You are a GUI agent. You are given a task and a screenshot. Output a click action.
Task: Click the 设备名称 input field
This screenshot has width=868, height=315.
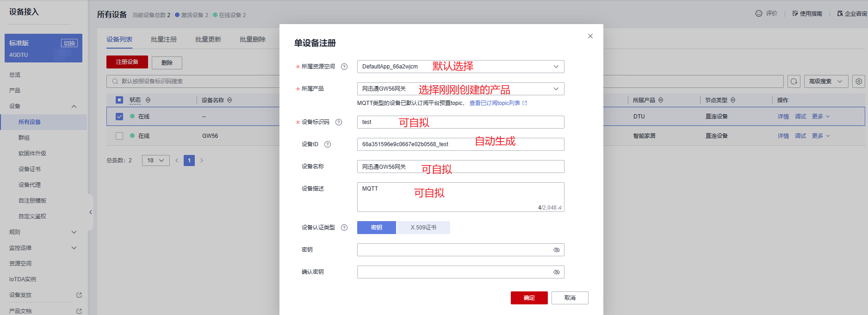pyautogui.click(x=460, y=167)
